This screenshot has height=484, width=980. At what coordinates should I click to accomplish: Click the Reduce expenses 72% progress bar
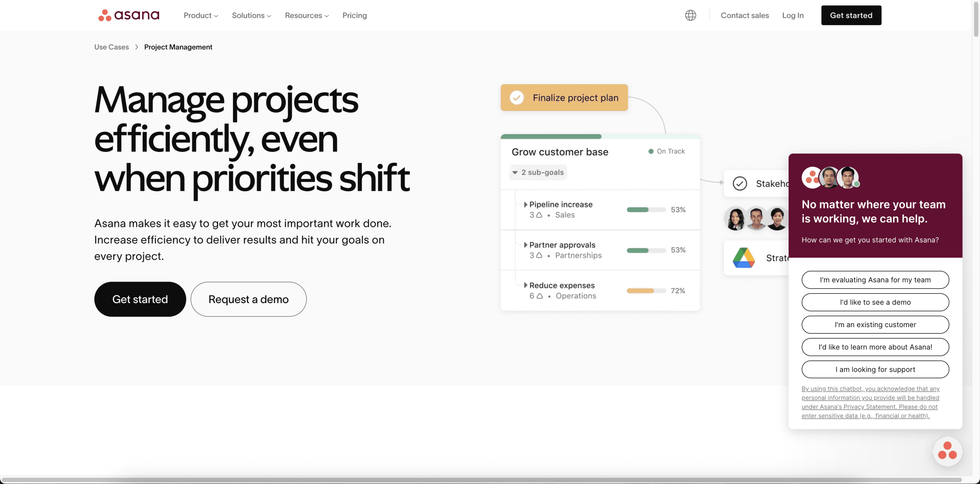tap(646, 291)
